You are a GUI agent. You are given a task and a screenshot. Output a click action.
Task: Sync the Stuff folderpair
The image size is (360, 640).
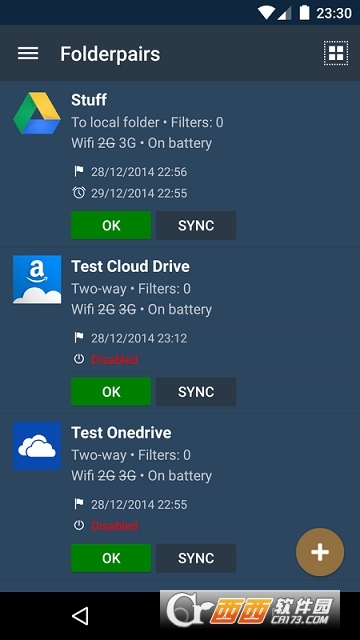click(x=196, y=225)
